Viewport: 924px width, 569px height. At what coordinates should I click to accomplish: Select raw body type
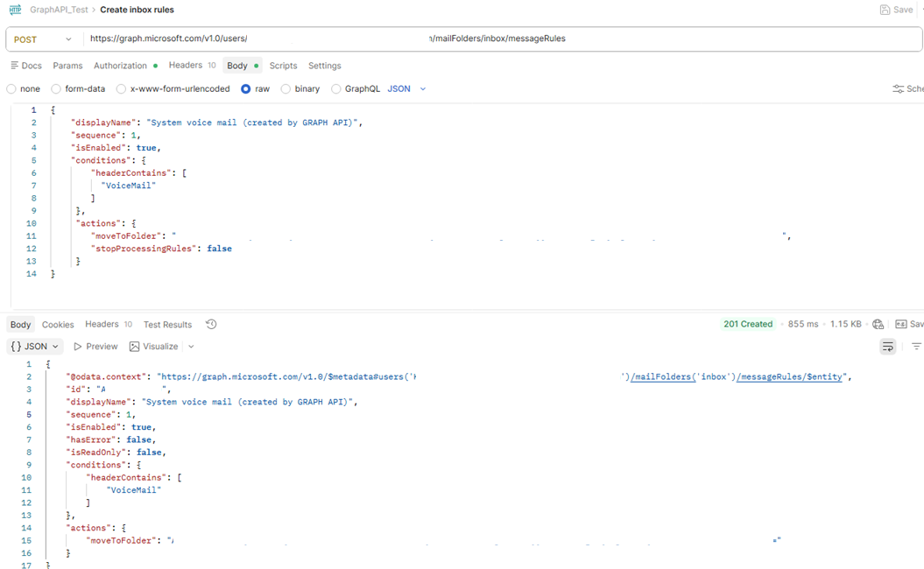point(246,89)
